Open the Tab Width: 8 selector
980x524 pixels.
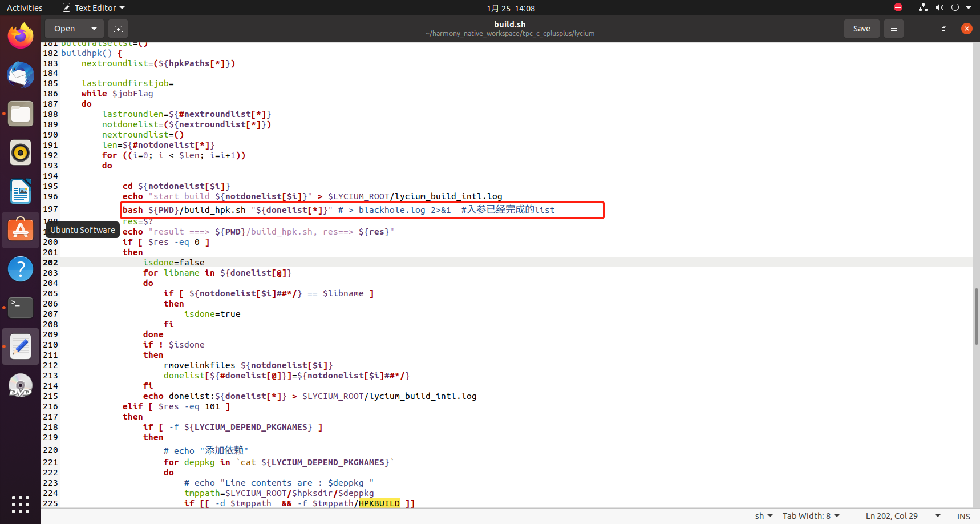point(811,516)
